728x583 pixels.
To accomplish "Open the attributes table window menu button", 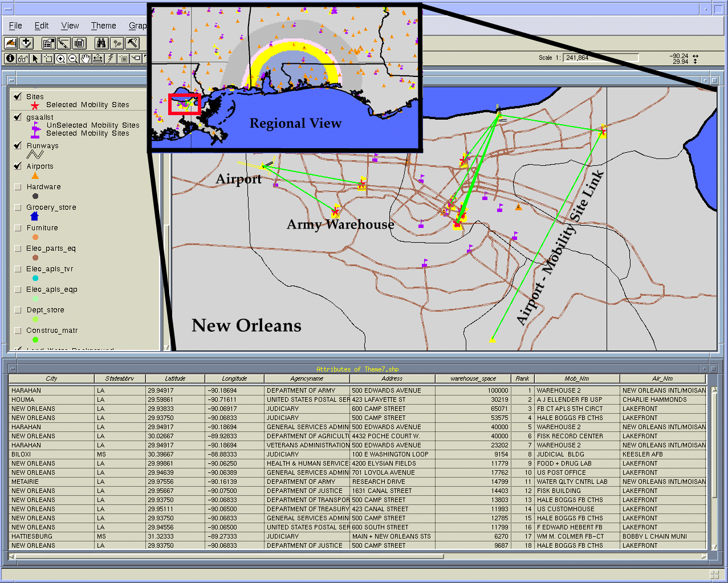I will [x=12, y=369].
